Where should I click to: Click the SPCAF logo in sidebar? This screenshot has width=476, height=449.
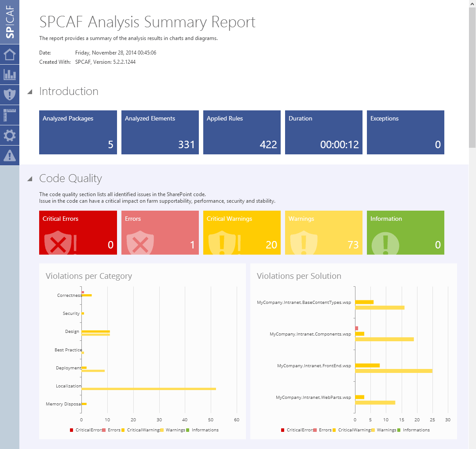9,22
